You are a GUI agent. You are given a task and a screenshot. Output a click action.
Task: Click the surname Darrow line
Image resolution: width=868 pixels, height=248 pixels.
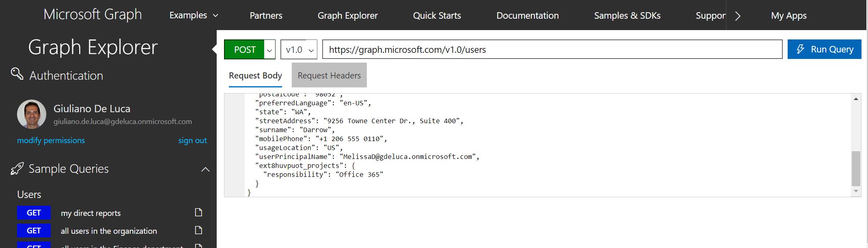coord(295,130)
